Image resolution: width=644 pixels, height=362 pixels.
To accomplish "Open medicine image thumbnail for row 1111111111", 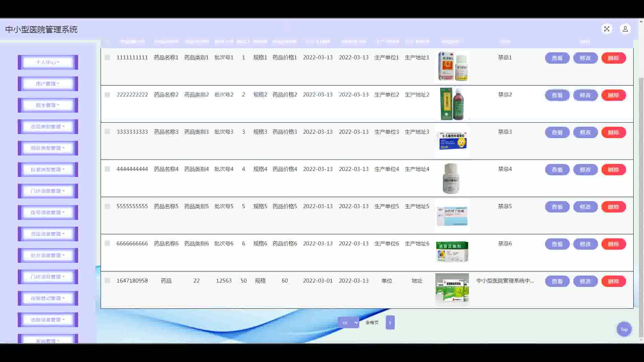I will (452, 66).
